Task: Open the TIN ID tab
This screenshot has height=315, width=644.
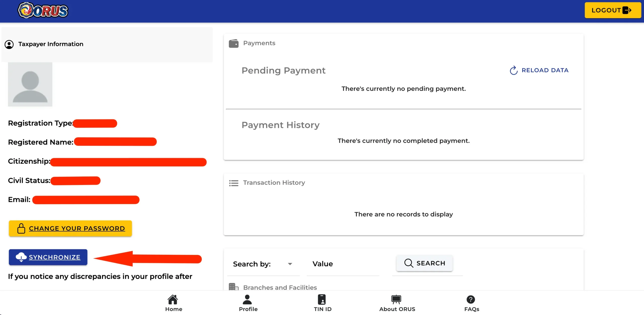Action: (323, 303)
